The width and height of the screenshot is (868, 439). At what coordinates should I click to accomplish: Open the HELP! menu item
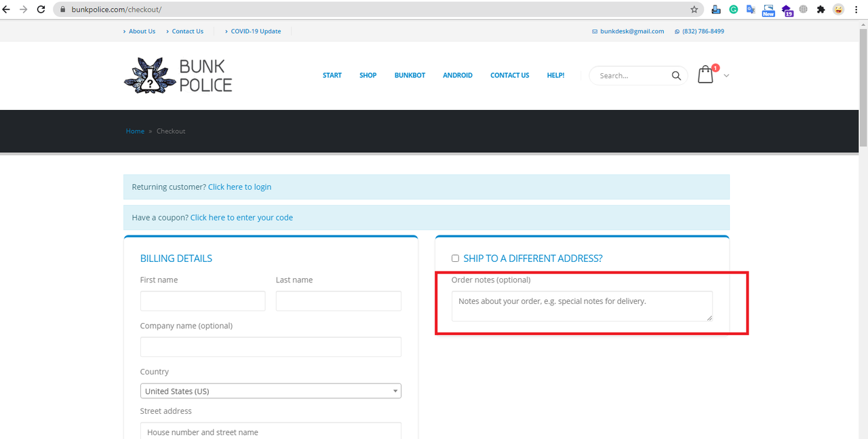[x=555, y=75]
